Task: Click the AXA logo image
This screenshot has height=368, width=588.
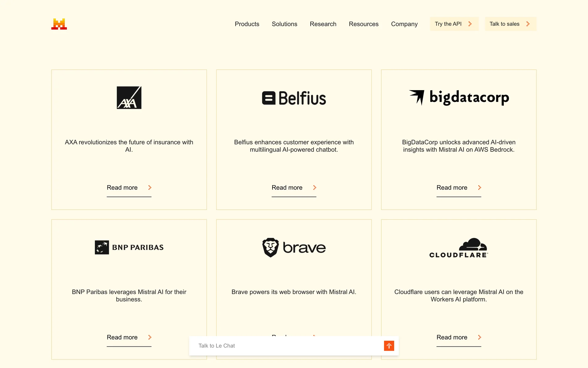Action: [129, 98]
